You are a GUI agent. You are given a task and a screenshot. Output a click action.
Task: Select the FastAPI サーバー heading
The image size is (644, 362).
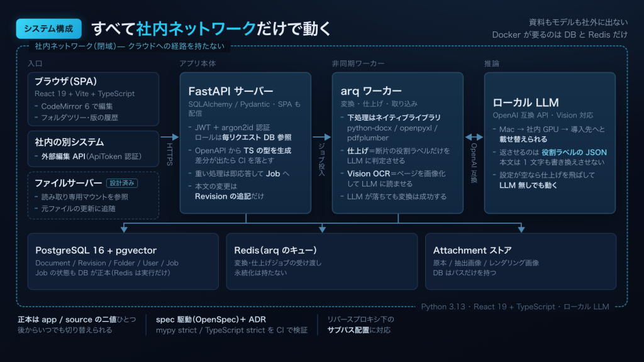coord(231,91)
